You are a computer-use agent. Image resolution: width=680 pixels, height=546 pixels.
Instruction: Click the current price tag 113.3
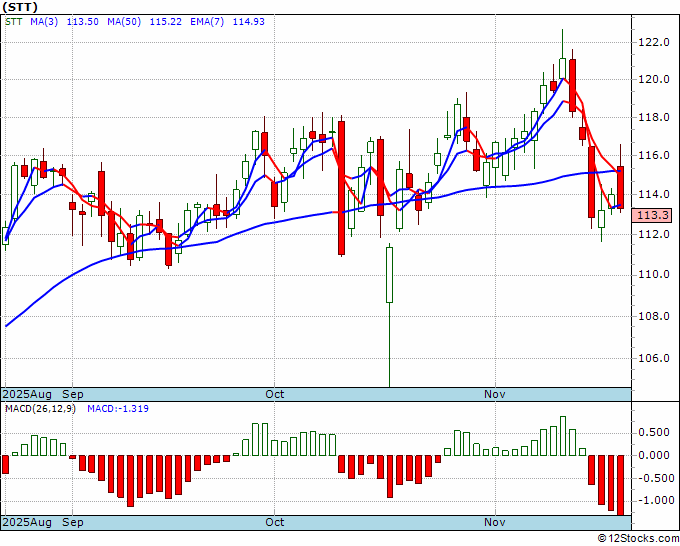[651, 215]
